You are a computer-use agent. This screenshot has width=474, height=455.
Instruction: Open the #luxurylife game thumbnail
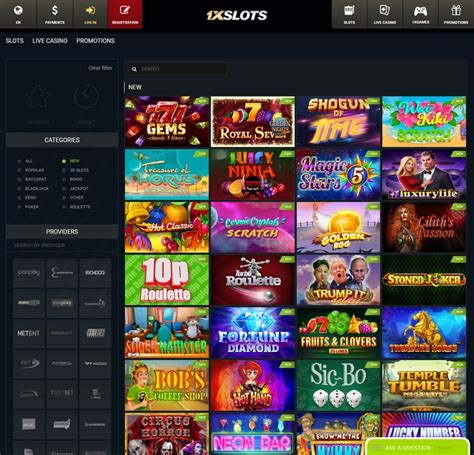coord(424,174)
